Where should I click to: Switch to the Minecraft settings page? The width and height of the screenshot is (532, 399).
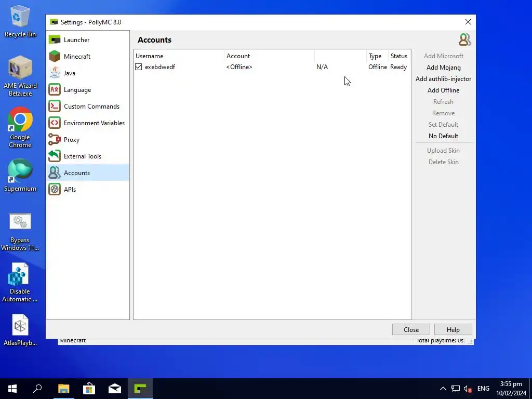coord(87,56)
